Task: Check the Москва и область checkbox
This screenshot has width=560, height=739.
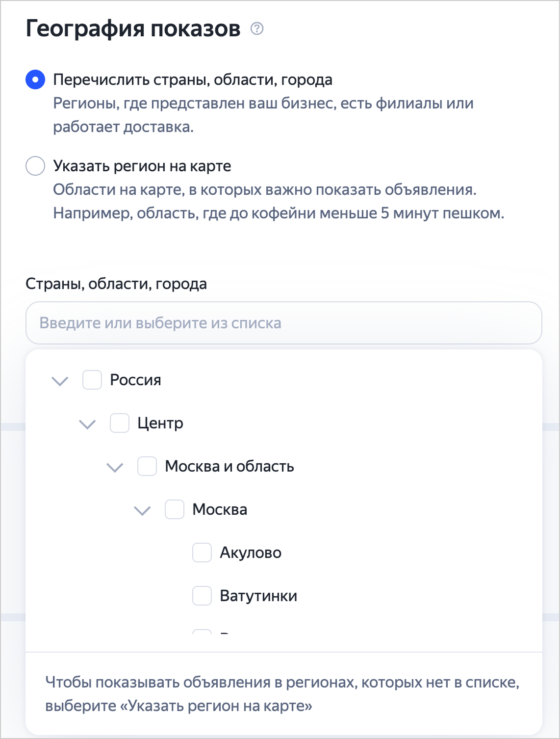Action: 147,466
